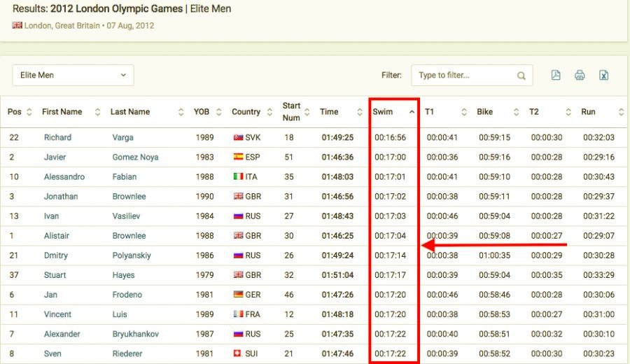Click the Time column header
The width and height of the screenshot is (630, 364).
tap(329, 112)
